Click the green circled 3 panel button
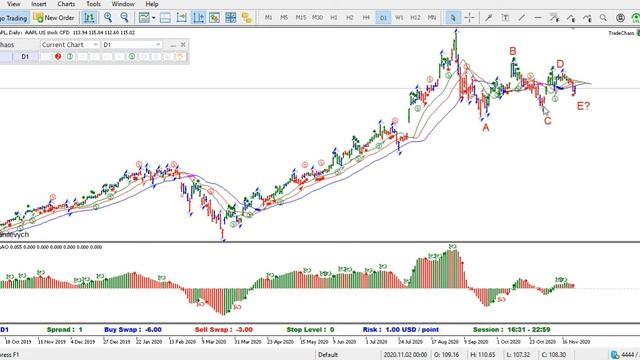This screenshot has width=640, height=360. point(70,56)
